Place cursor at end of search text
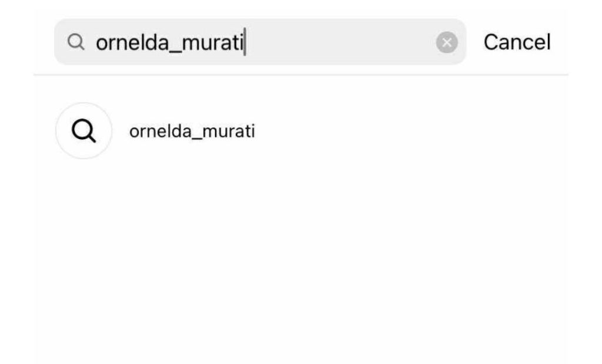Viewport: 602px width, 364px height. tap(245, 42)
